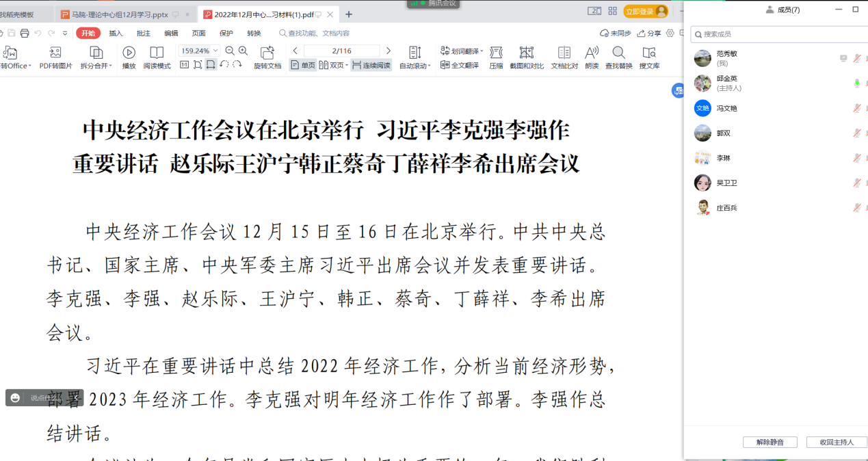The height and width of the screenshot is (461, 868).
Task: Toggle microphone for 邱金英 host
Action: 856,83
